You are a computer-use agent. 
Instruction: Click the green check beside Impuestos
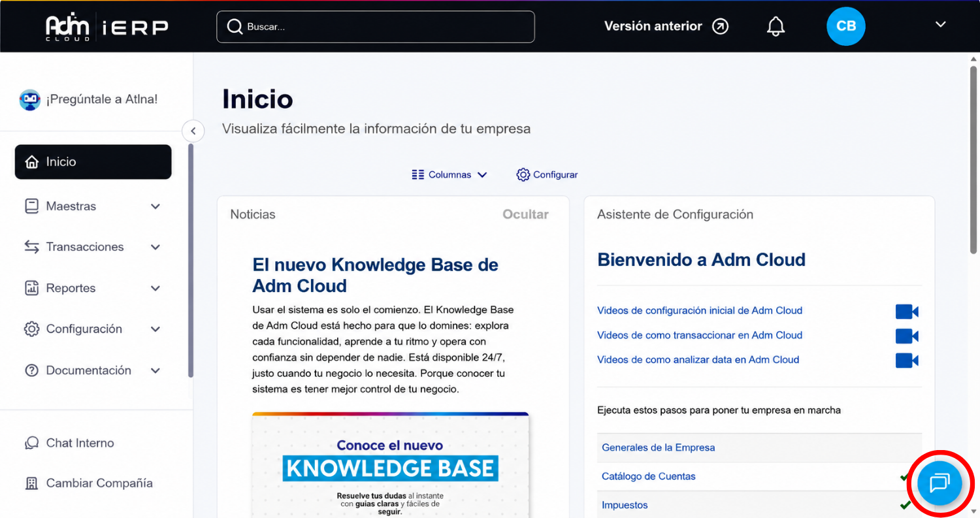click(x=905, y=505)
